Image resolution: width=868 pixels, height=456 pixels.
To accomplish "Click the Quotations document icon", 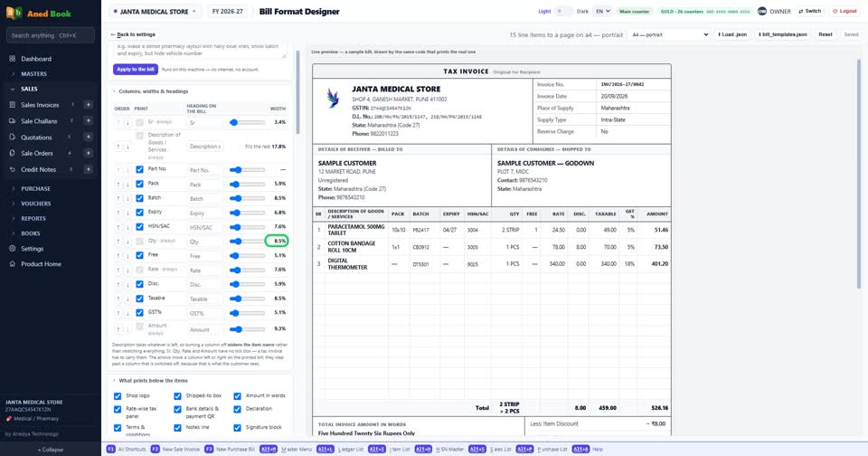I will point(12,137).
